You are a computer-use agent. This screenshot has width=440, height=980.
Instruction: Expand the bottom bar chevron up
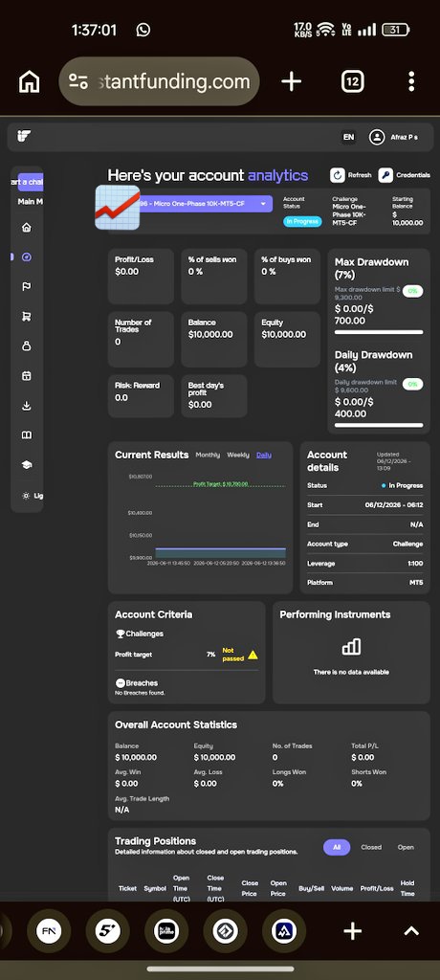[411, 930]
